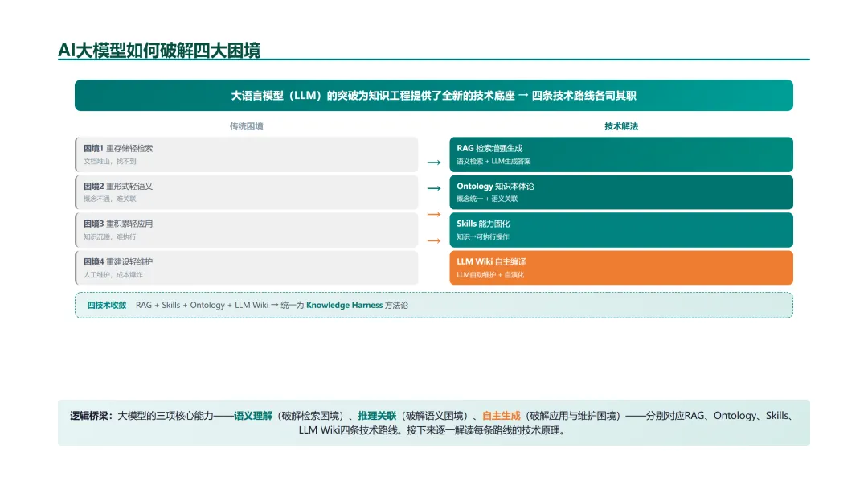Select the heading "困境1 重存储轻检索"
Viewport: 868px width, 489px height.
coord(118,149)
